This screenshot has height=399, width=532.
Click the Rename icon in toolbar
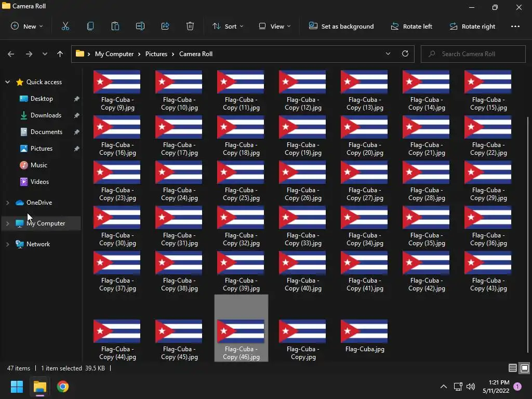[140, 26]
